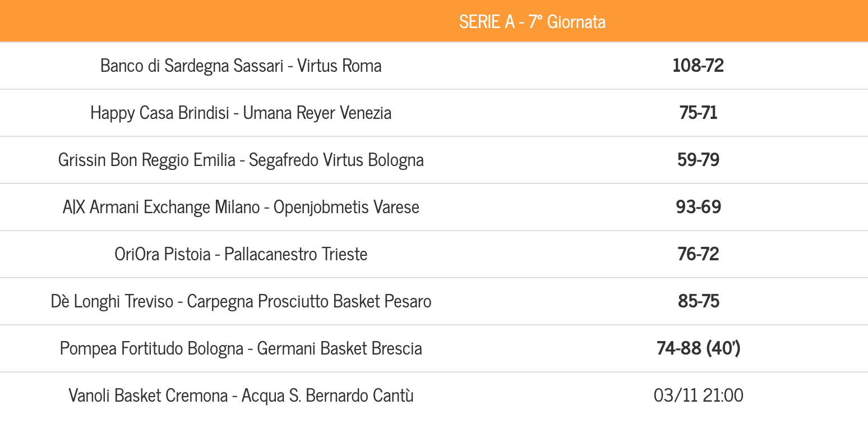Select the Pompea Fortitudo Bologna team name
This screenshot has width=868, height=423.
[151, 348]
